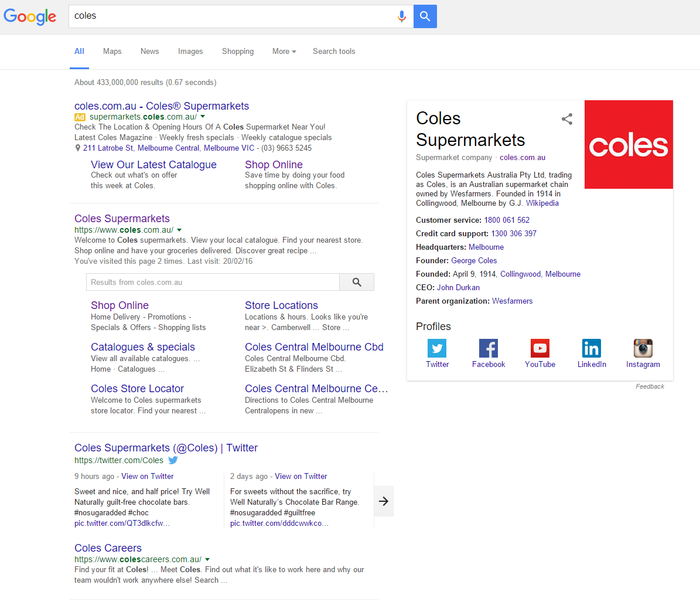Click View on Twitter for 2 days ago tweet

301,476
